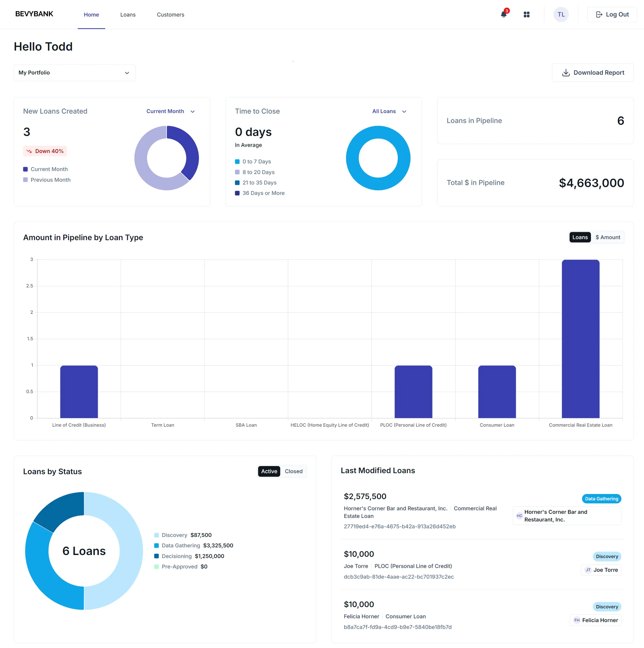
Task: Open the notifications bell with 3 alerts
Action: pos(503,15)
